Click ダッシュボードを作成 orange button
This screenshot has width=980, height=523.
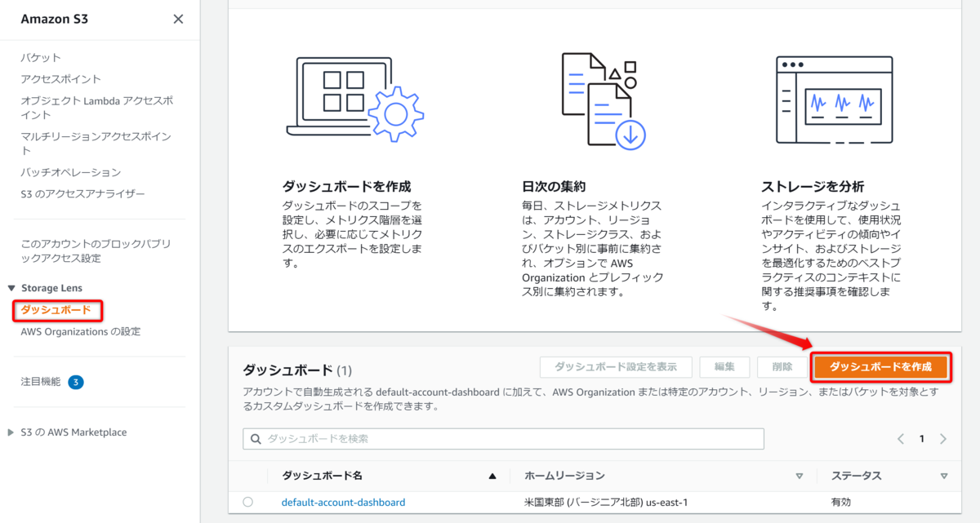click(880, 367)
